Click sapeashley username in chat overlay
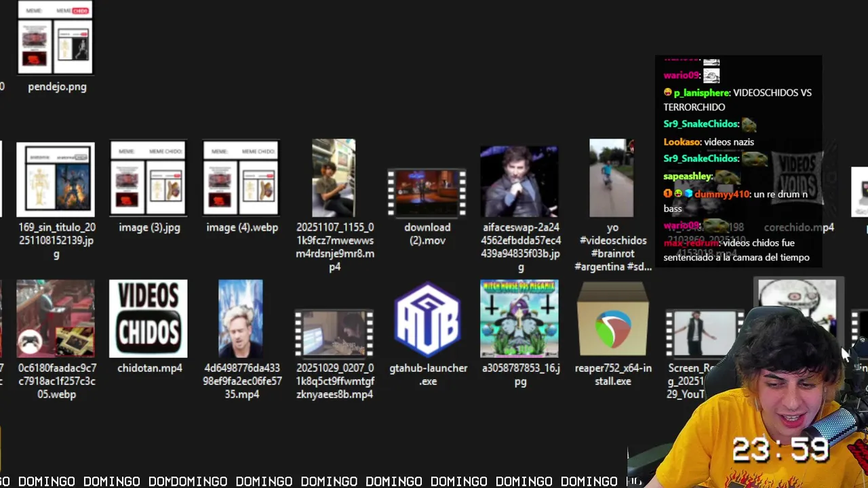 (x=688, y=176)
